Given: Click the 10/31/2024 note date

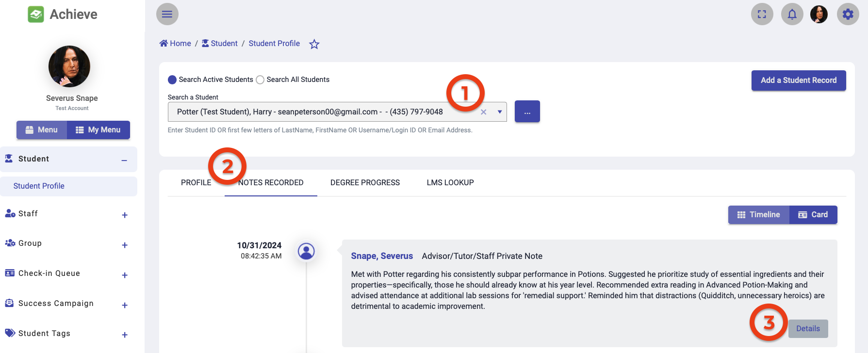Looking at the screenshot, I should pyautogui.click(x=259, y=245).
